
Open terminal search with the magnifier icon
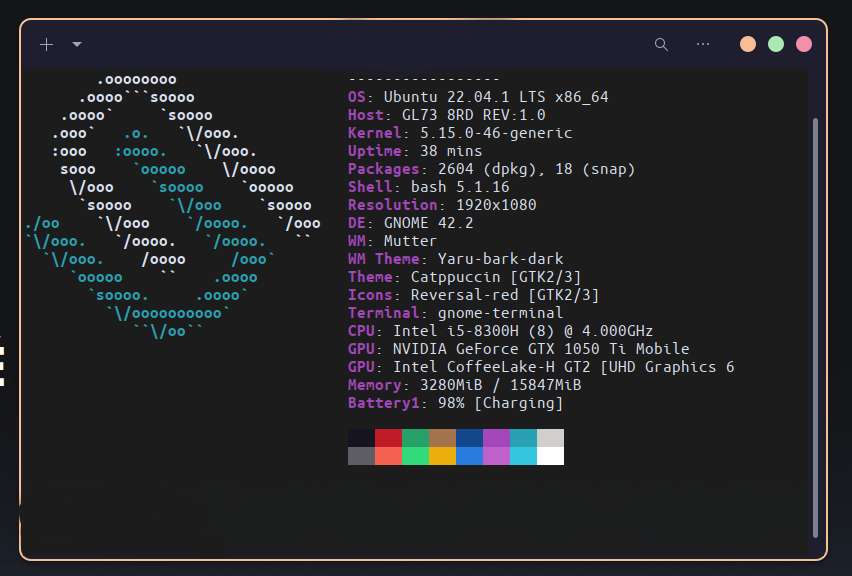[661, 44]
